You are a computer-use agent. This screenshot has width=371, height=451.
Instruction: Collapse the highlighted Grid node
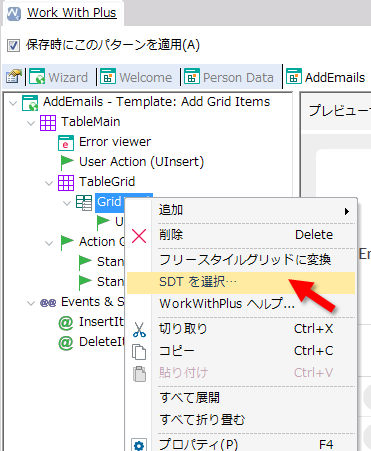tap(67, 203)
